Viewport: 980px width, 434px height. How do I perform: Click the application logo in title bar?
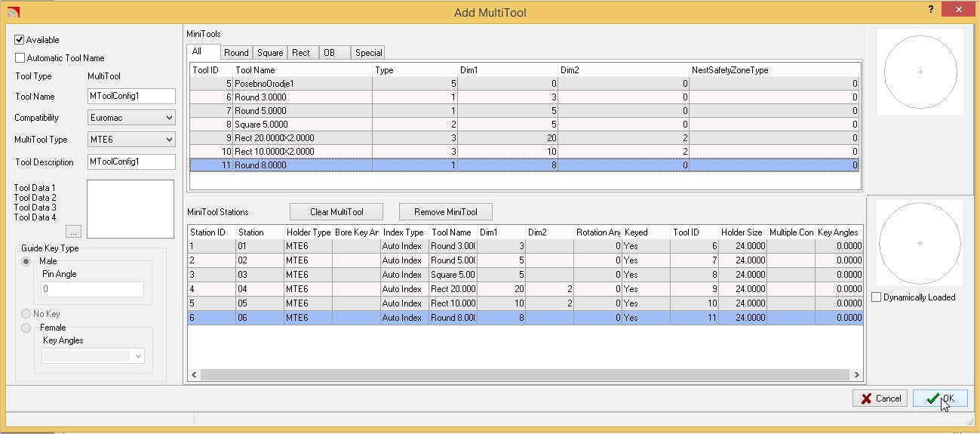[x=12, y=12]
